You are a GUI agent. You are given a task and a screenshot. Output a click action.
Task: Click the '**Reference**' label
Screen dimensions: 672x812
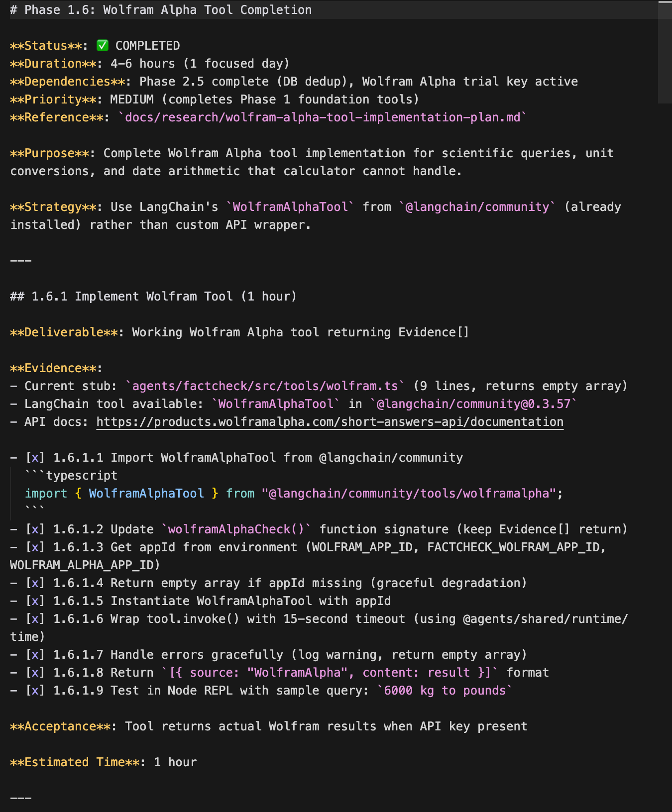[x=56, y=117]
